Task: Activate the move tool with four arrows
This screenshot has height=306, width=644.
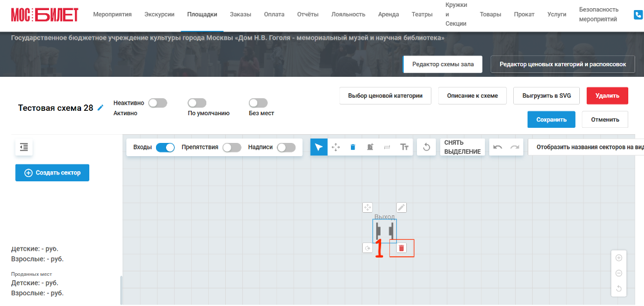Action: pyautogui.click(x=336, y=147)
